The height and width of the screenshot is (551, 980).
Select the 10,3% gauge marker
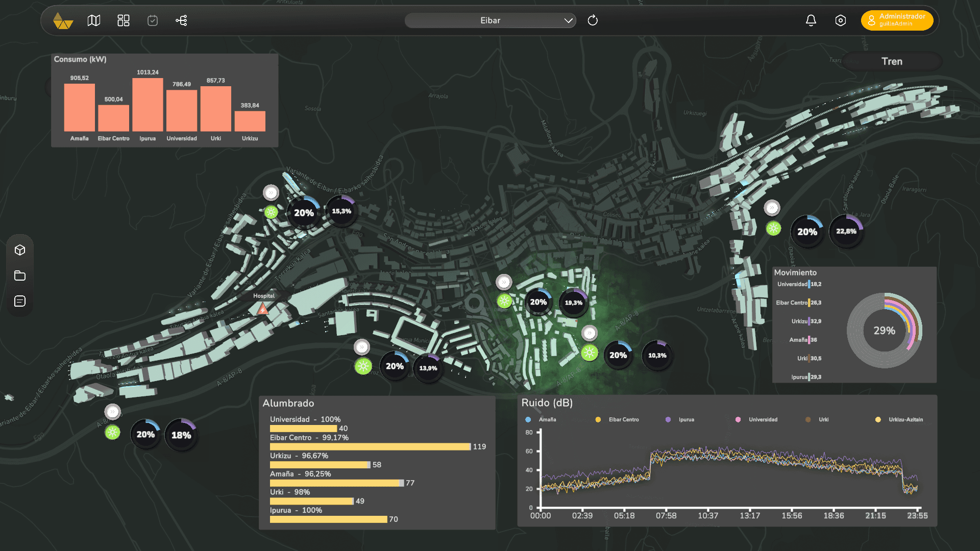tap(657, 356)
